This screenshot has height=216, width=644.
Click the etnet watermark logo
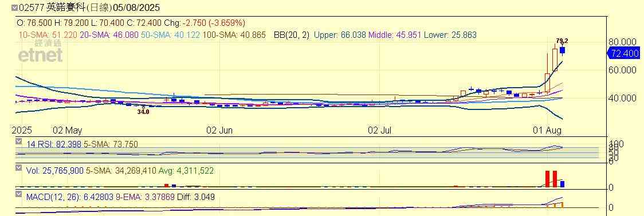point(40,52)
